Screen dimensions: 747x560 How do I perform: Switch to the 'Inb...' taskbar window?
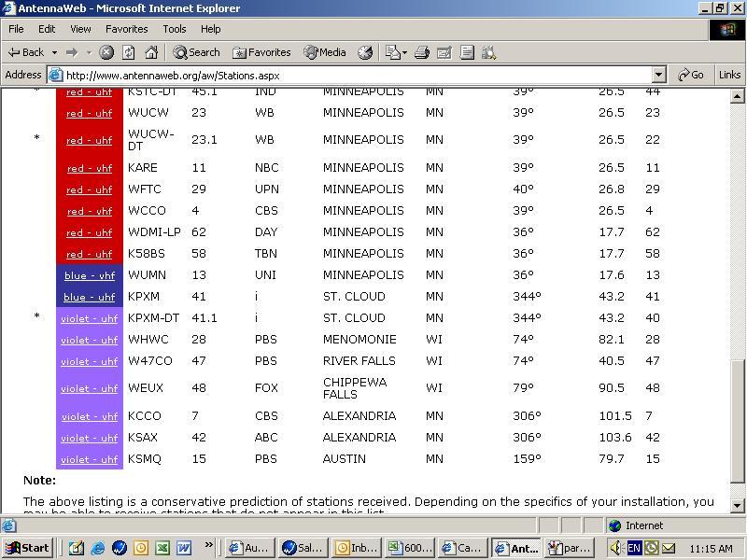click(356, 548)
